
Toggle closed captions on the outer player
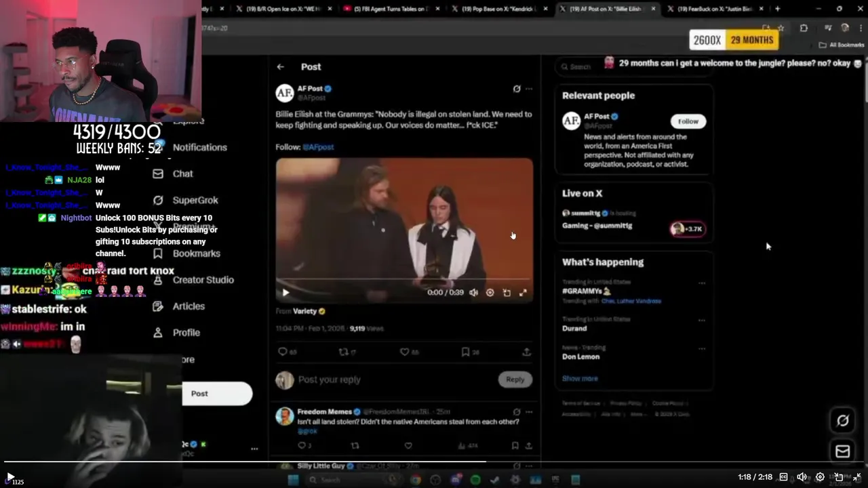pos(783,477)
